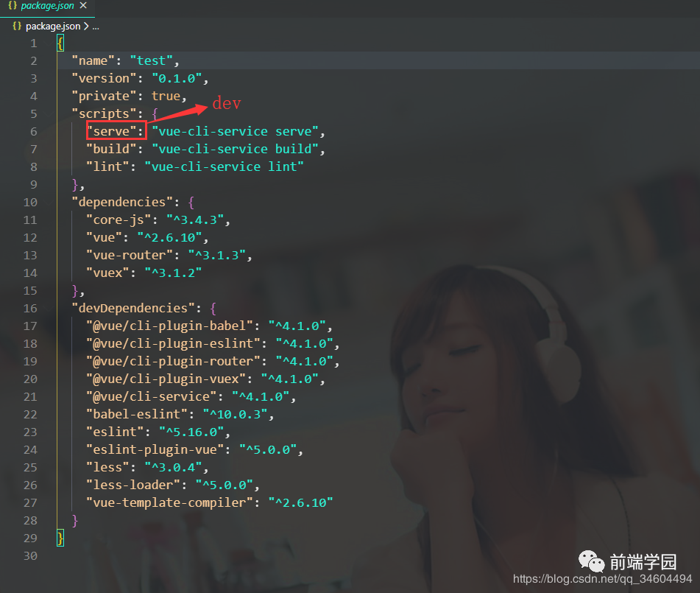Click the WeChat logo in the watermark

591,562
